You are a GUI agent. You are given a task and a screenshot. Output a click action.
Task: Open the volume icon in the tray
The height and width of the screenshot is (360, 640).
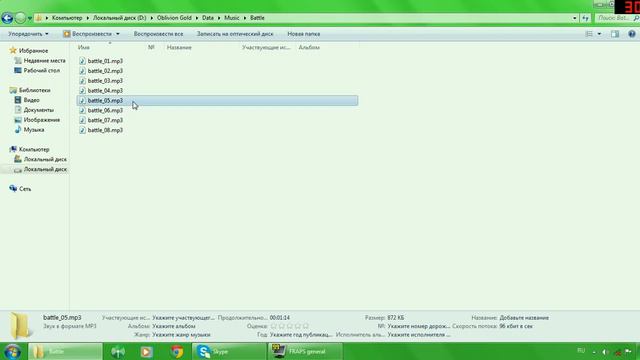point(606,352)
